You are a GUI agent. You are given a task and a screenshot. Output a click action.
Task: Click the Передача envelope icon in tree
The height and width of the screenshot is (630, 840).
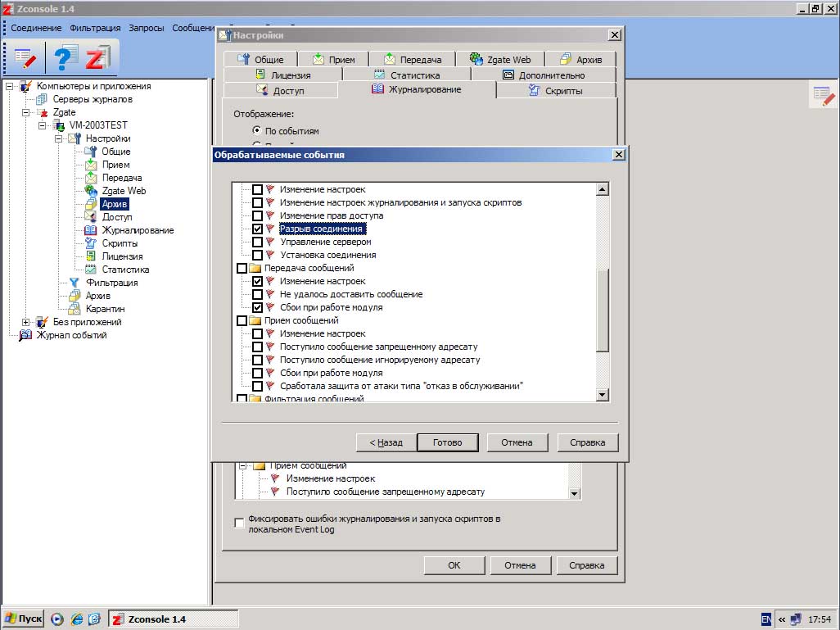[x=91, y=178]
